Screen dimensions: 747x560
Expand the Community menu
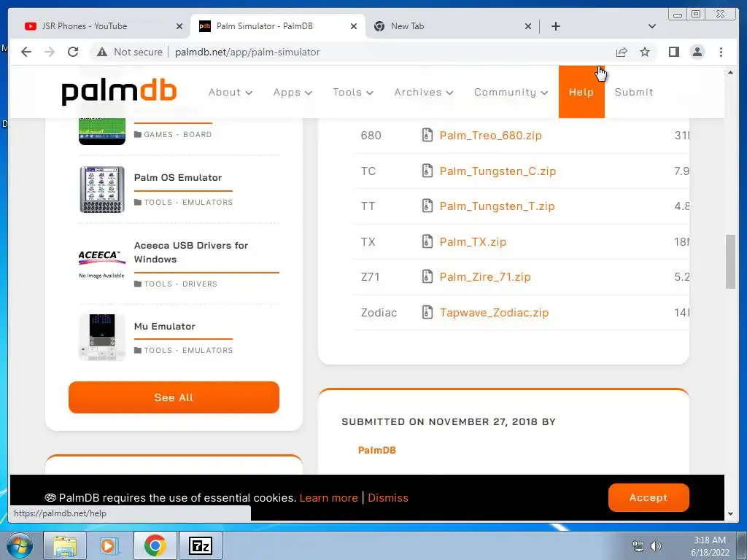[511, 93]
